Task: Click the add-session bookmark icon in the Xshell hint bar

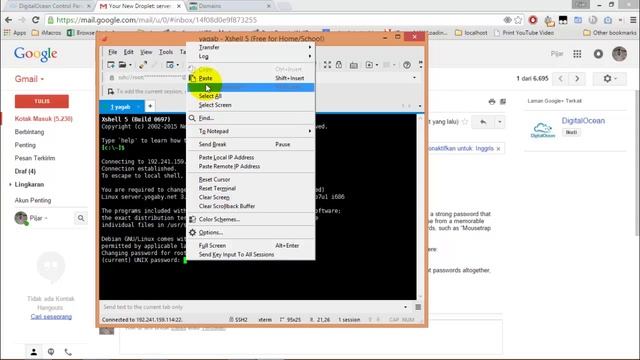Action: tap(111, 91)
